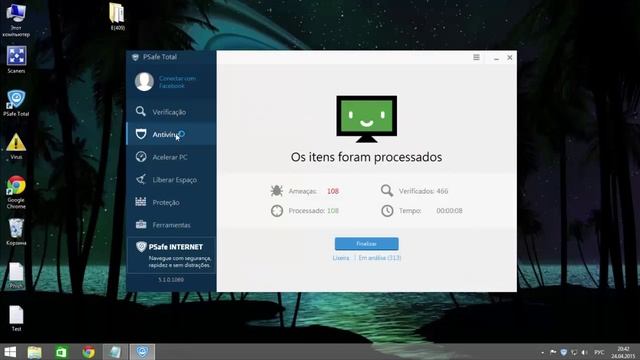The height and width of the screenshot is (360, 640).
Task: Open the taskbar clock and date
Action: coord(623,352)
